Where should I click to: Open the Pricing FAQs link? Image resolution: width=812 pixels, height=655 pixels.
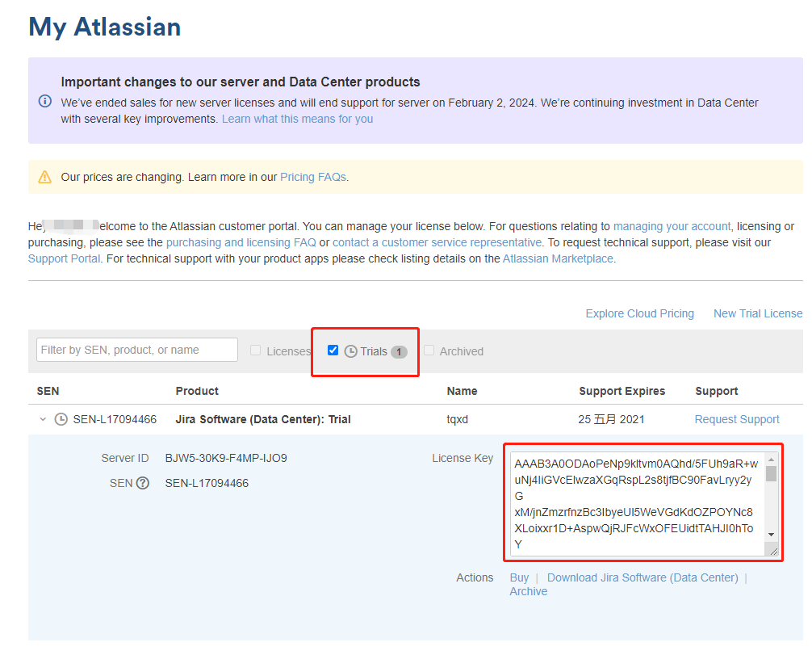pyautogui.click(x=313, y=177)
